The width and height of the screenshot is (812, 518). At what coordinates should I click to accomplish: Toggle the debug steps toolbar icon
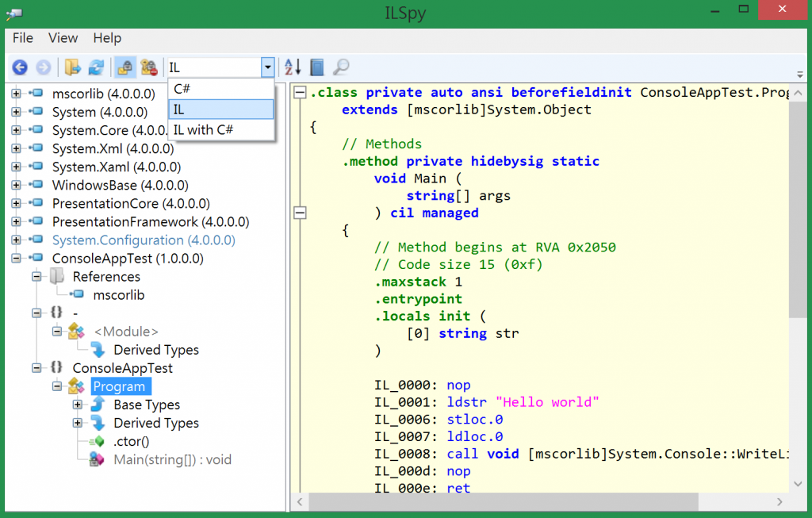point(149,67)
